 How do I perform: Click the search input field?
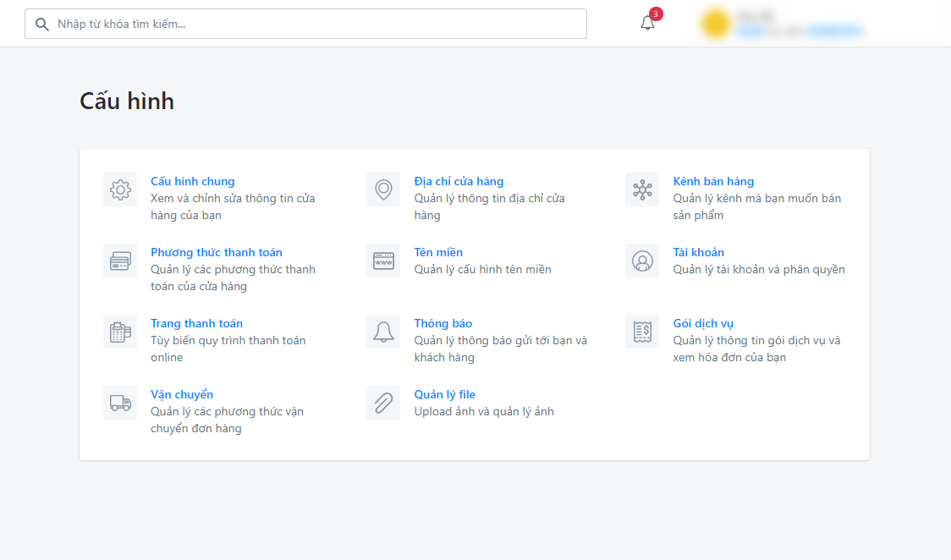(x=254, y=24)
